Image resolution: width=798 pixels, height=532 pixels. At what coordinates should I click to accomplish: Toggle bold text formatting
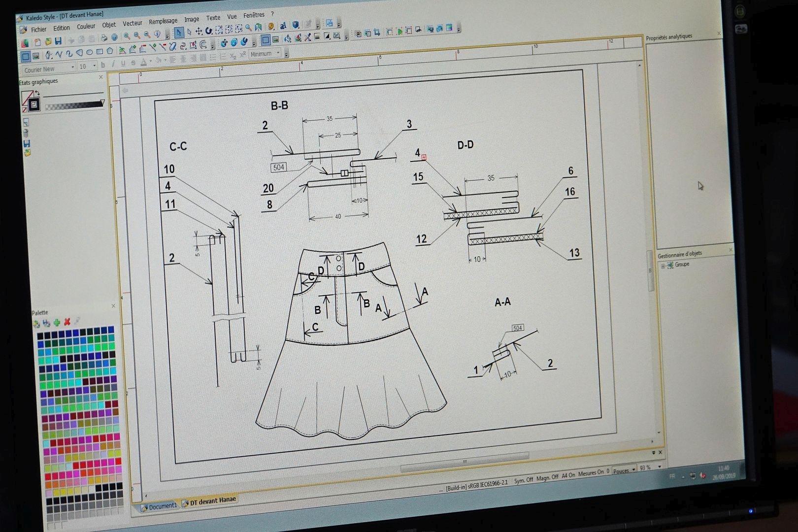click(103, 65)
